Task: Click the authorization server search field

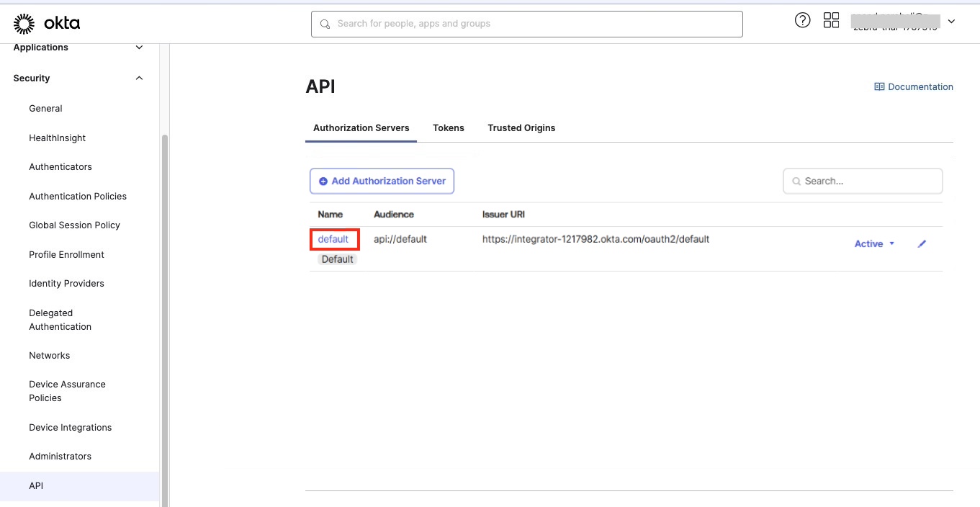Action: pyautogui.click(x=863, y=181)
